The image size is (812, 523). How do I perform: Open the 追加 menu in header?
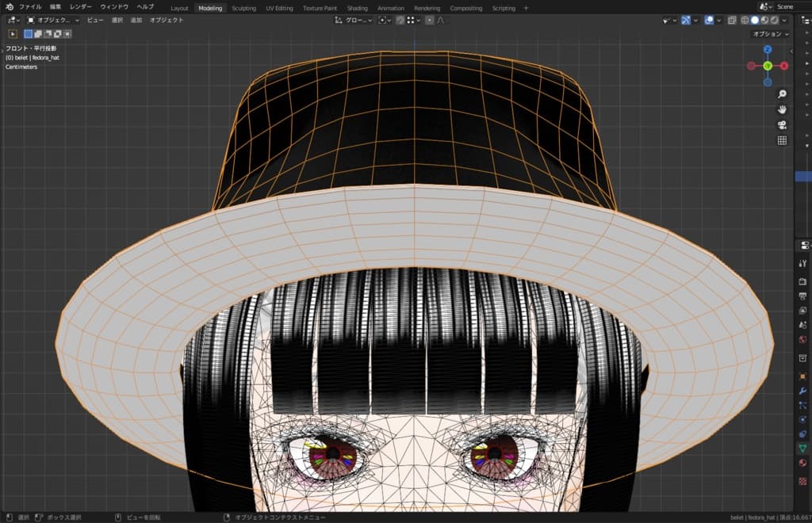click(x=136, y=20)
